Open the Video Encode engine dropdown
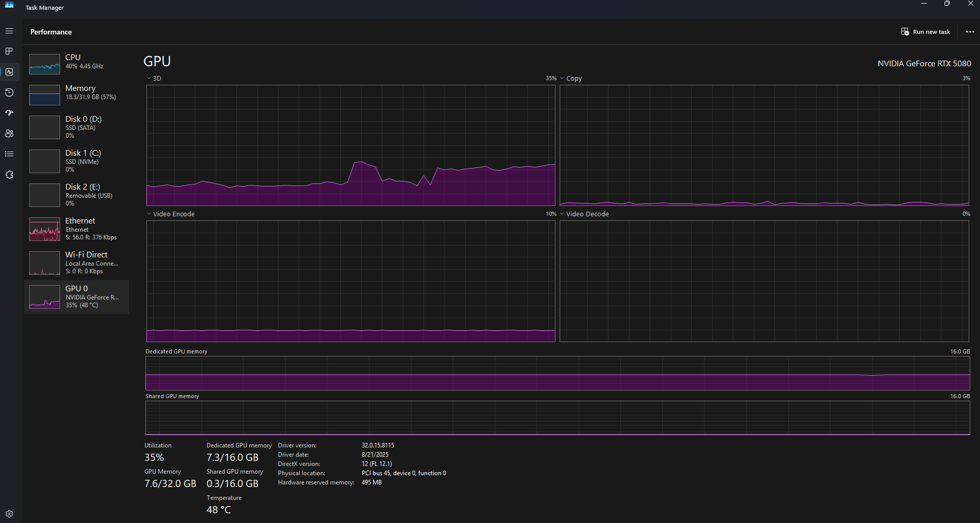This screenshot has width=980, height=523. (170, 214)
